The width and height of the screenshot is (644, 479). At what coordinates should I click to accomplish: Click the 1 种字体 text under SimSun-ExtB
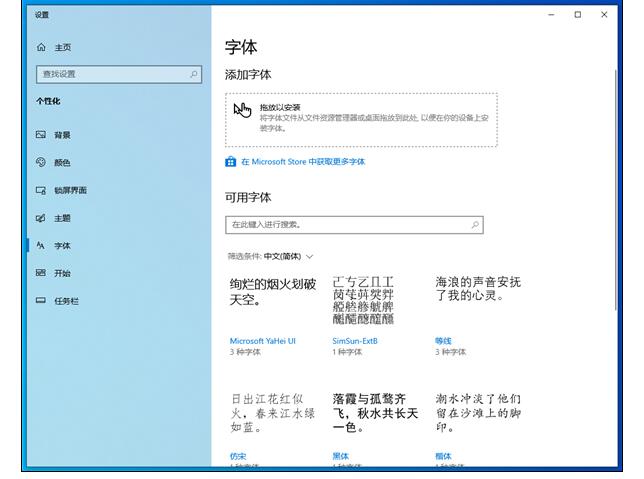tap(347, 352)
